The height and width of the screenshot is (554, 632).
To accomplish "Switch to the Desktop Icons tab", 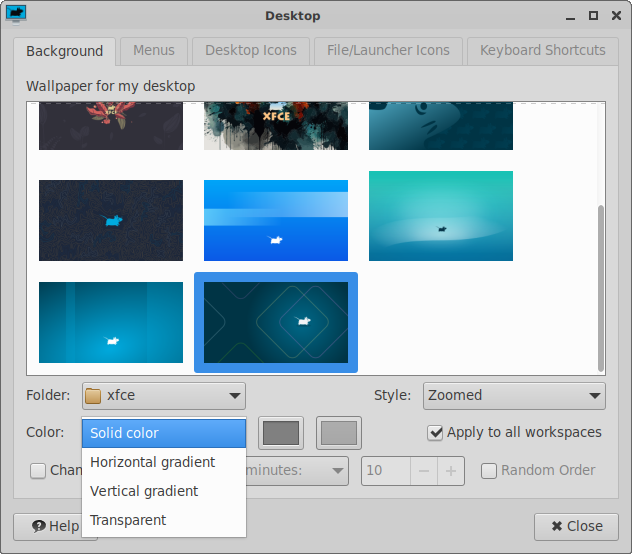I will (x=251, y=51).
